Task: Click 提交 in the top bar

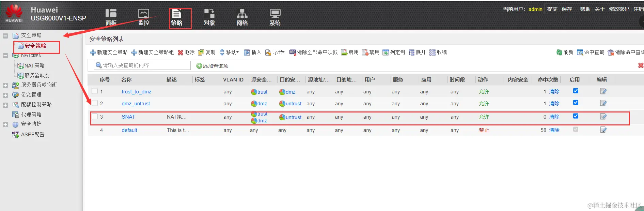Action: [552, 9]
